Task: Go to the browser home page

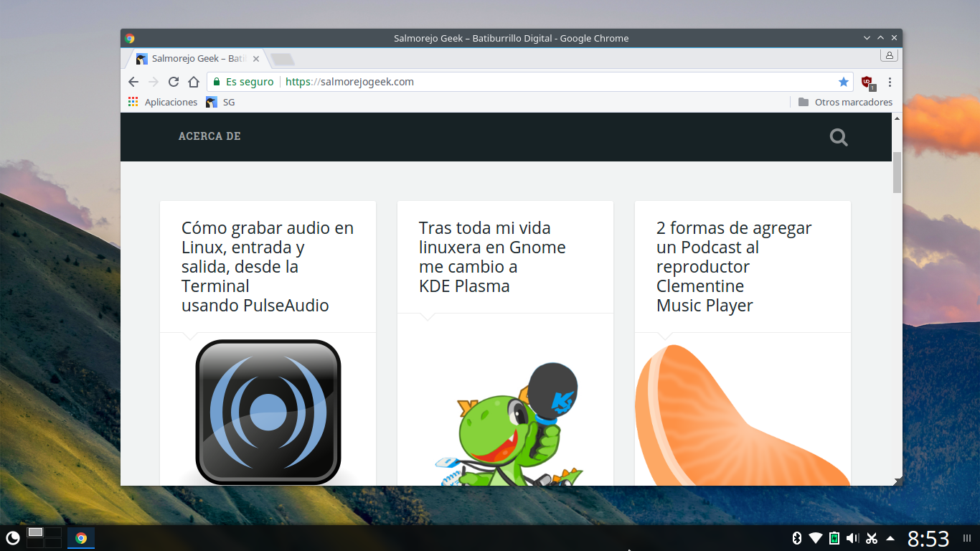Action: (194, 82)
